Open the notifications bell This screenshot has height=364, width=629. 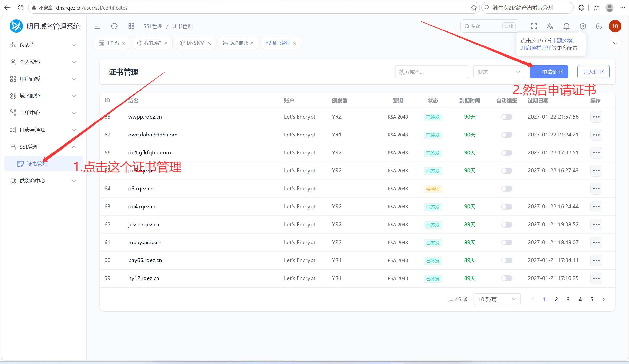point(566,26)
